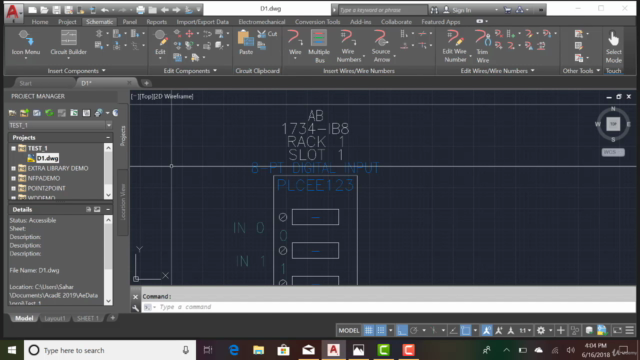The image size is (640, 360).
Task: Expand the Other Tools panel dropdown
Action: click(x=598, y=71)
